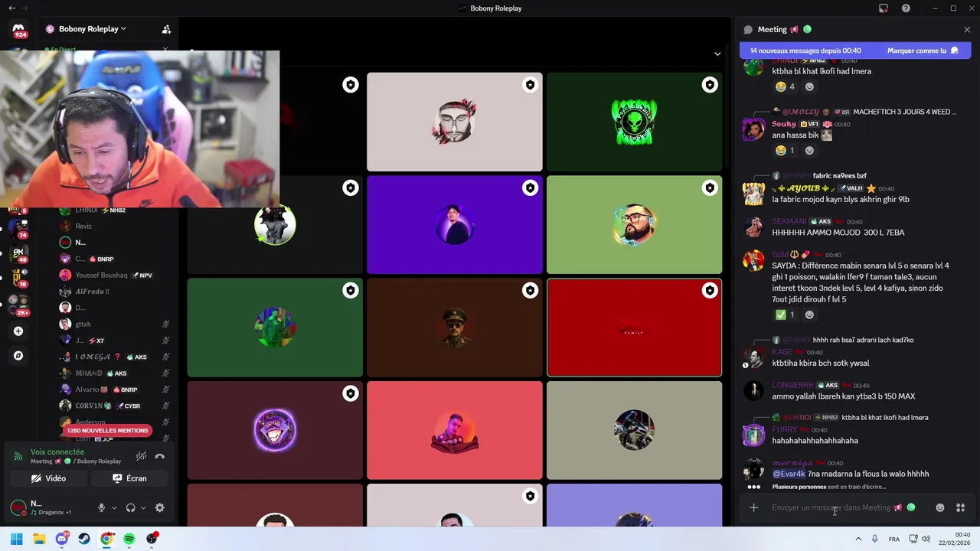The width and height of the screenshot is (980, 551).
Task: Deafen audio with the headphones icon
Action: pos(130,507)
